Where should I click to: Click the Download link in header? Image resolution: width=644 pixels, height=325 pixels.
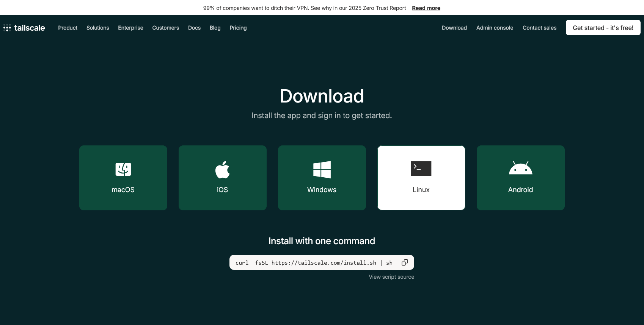tap(454, 28)
